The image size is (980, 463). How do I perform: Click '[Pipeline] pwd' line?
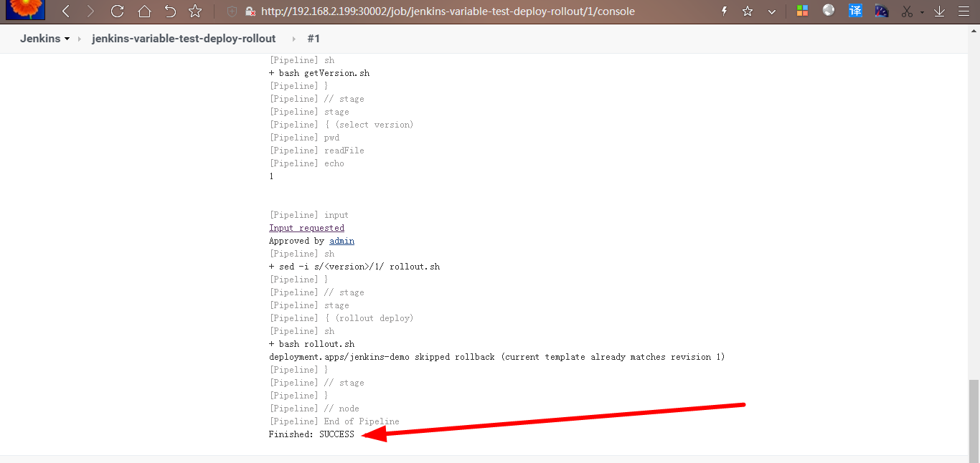coord(304,138)
